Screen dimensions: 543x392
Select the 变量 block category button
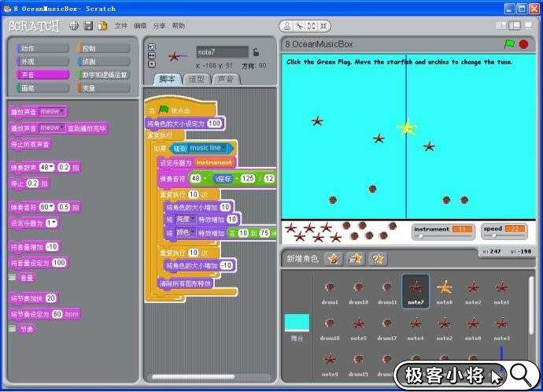[x=104, y=88]
